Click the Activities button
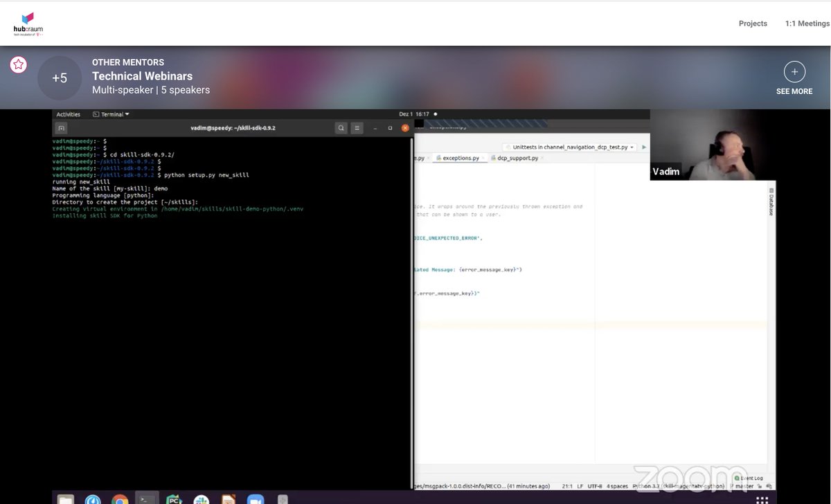The width and height of the screenshot is (831, 504). [x=69, y=114]
